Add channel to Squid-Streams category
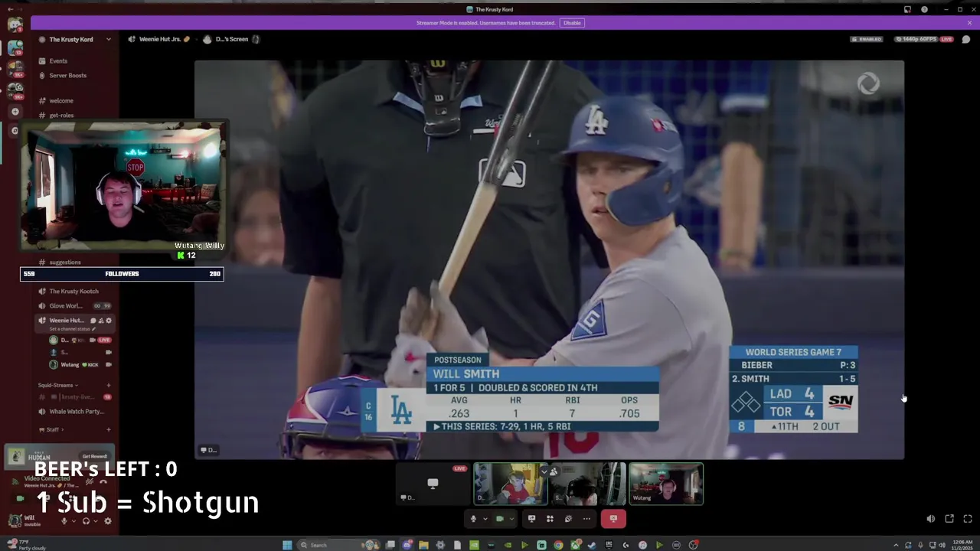Viewport: 980px width, 551px height. click(108, 385)
